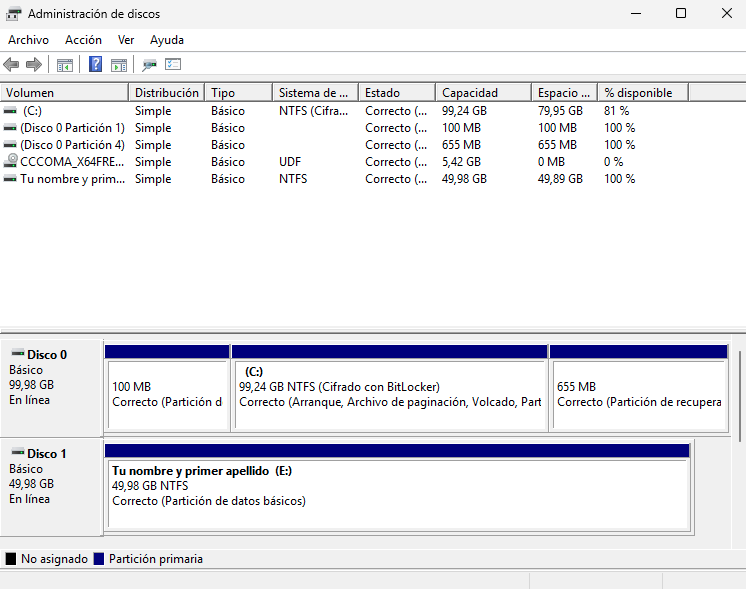Sort by the Volumen column header
The image size is (746, 589).
[x=65, y=93]
